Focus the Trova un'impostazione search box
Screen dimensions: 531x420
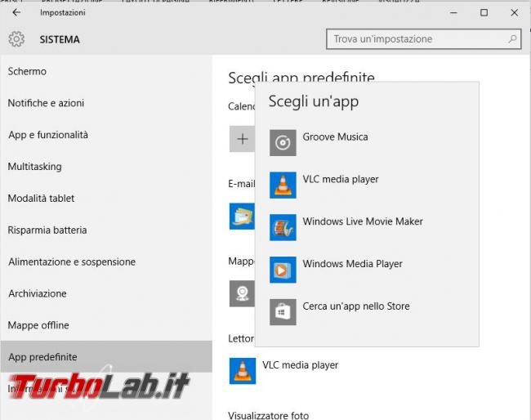(x=424, y=39)
